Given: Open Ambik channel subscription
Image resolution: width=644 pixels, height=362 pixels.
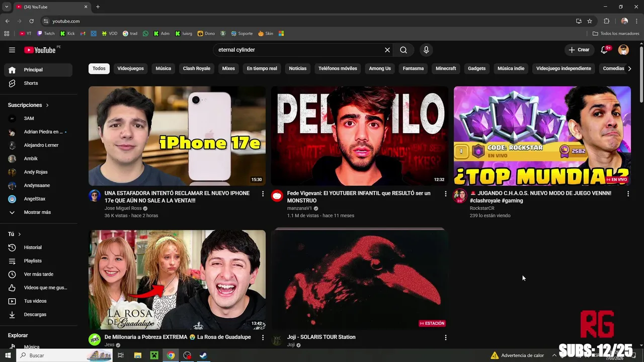Looking at the screenshot, I should 38,159.
